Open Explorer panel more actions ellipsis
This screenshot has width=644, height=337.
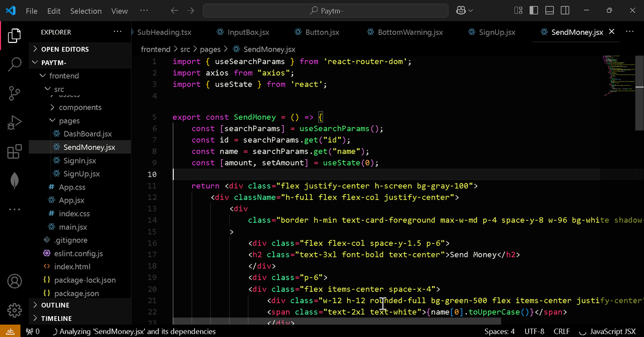click(x=118, y=32)
